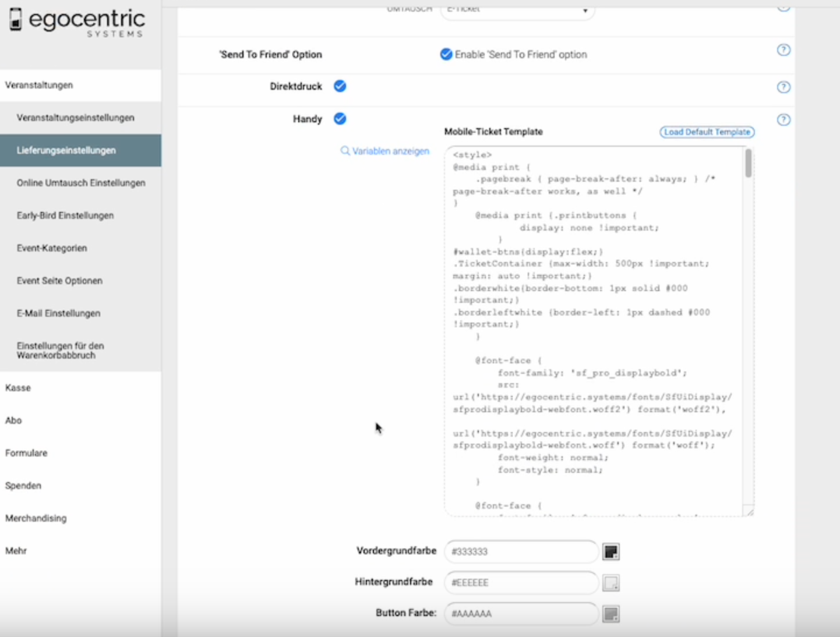Expand the Kasse sidebar section
The image size is (840, 637).
tap(18, 388)
